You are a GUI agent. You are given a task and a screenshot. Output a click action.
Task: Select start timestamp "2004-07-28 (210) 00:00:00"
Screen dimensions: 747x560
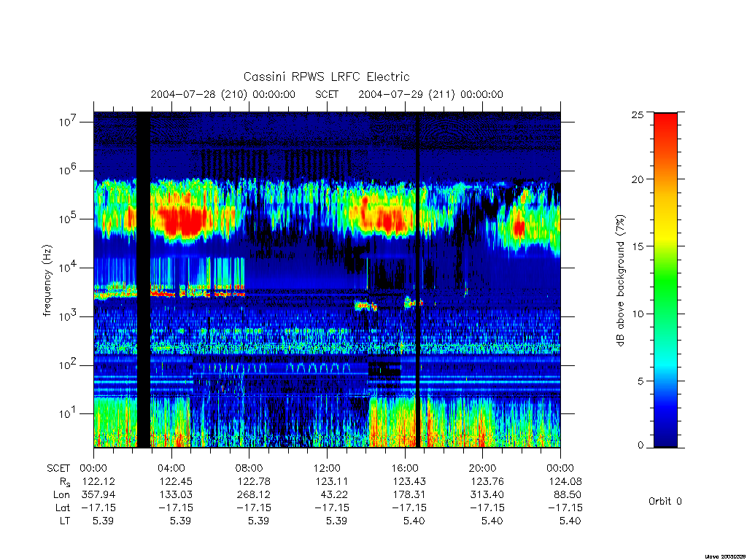tap(223, 94)
